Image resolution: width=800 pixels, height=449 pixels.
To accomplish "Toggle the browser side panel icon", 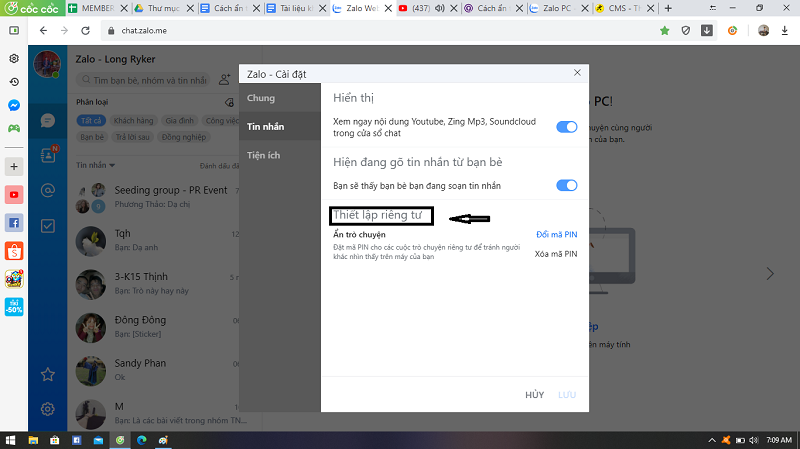I will [14, 31].
